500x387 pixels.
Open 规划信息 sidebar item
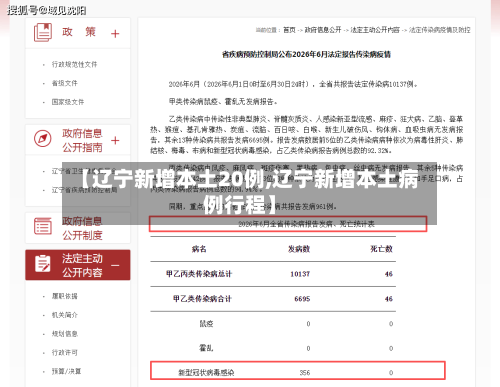click(x=65, y=334)
